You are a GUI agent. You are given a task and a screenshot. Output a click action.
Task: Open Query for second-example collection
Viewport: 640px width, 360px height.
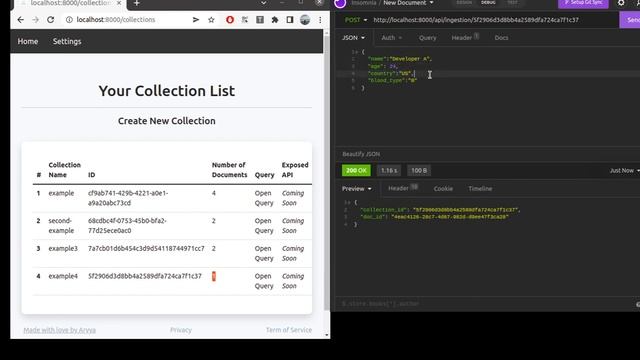(264, 226)
